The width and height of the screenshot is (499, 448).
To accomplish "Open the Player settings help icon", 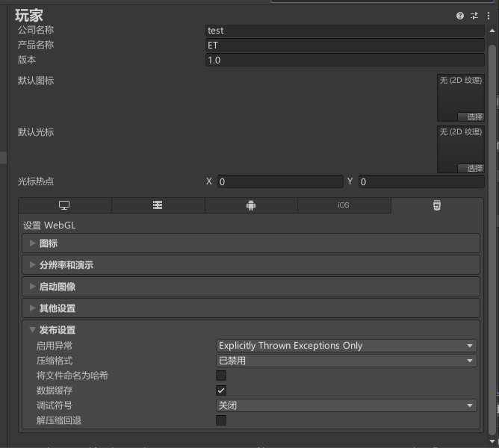I will (460, 16).
